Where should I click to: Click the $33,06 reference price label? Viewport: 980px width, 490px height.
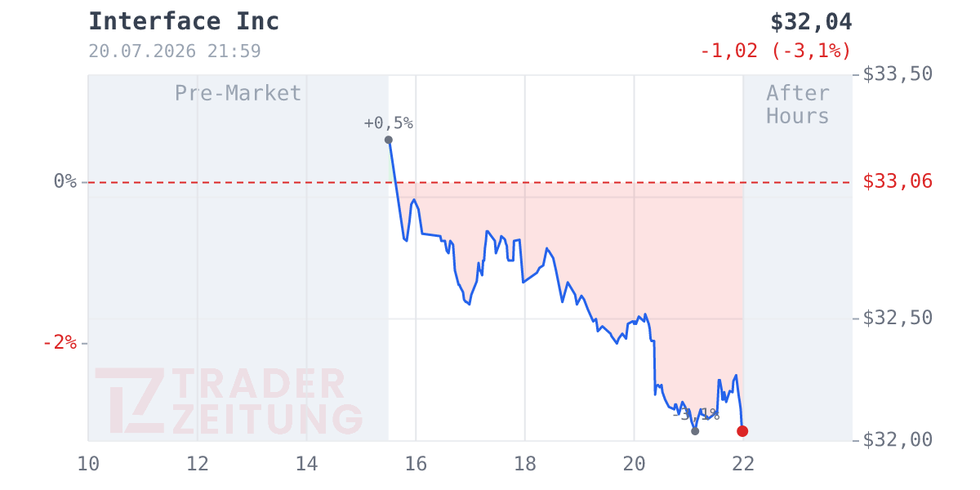(x=898, y=181)
